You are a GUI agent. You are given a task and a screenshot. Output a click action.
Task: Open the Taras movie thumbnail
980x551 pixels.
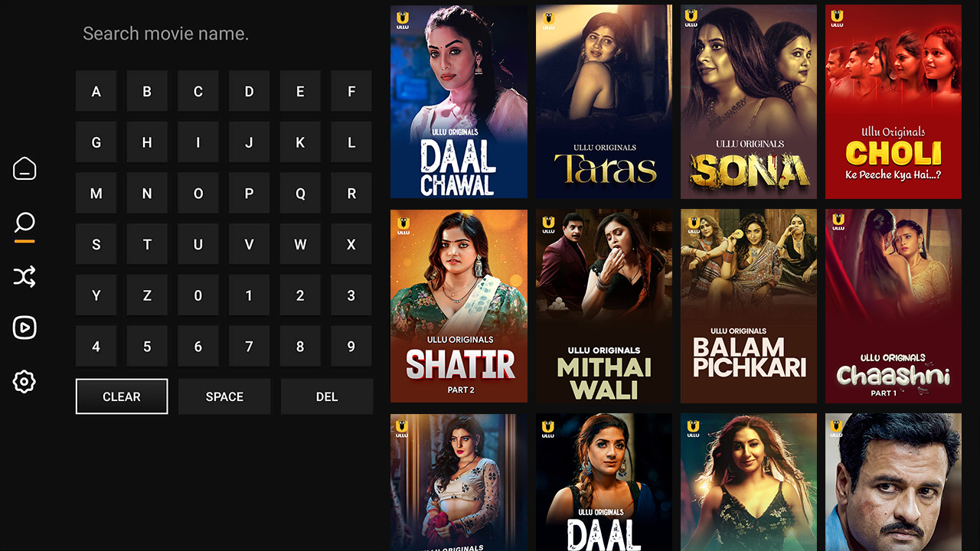pyautogui.click(x=604, y=102)
